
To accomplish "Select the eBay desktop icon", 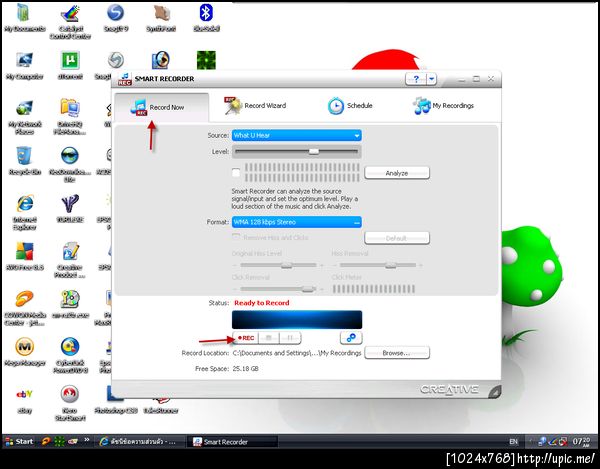I will (24, 400).
